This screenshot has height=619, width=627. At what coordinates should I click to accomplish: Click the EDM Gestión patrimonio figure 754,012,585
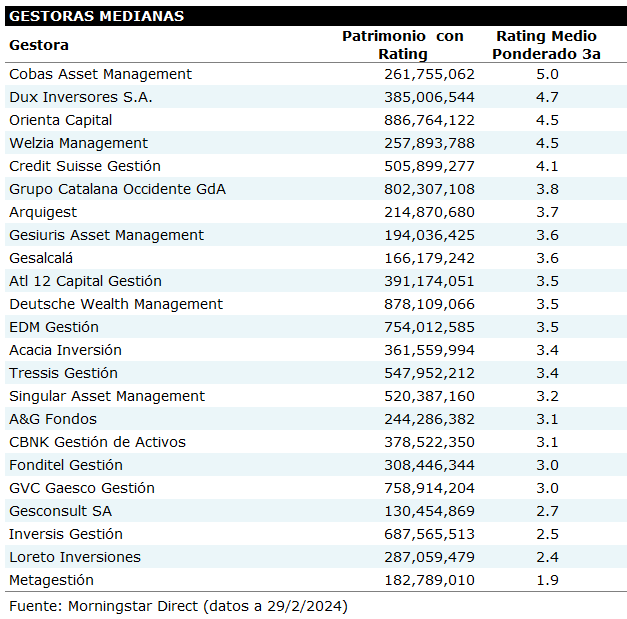(429, 327)
